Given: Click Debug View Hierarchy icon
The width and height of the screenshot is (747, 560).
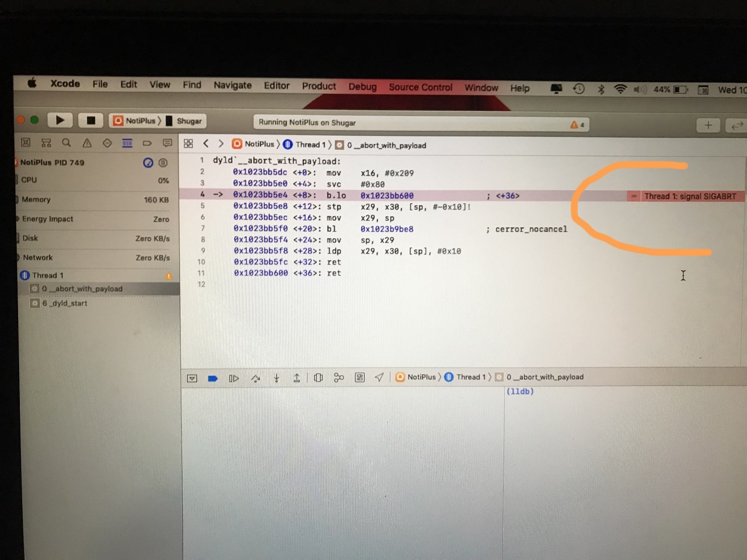Looking at the screenshot, I should (x=318, y=378).
